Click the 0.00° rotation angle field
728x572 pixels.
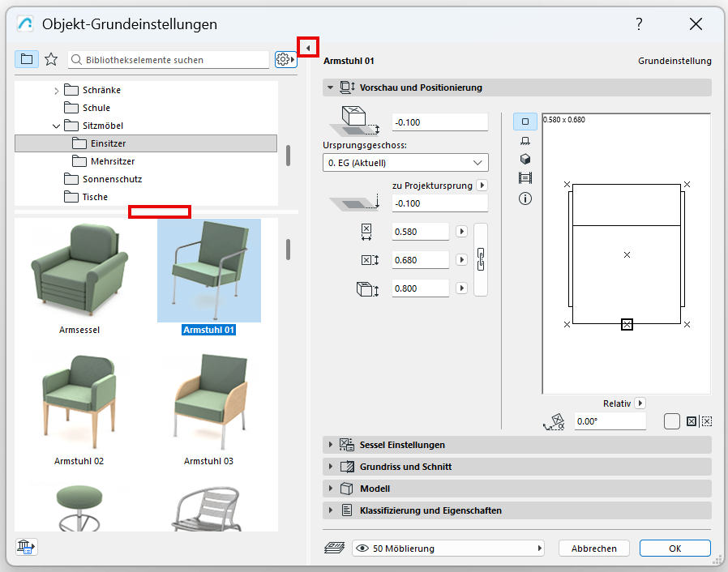tap(610, 421)
